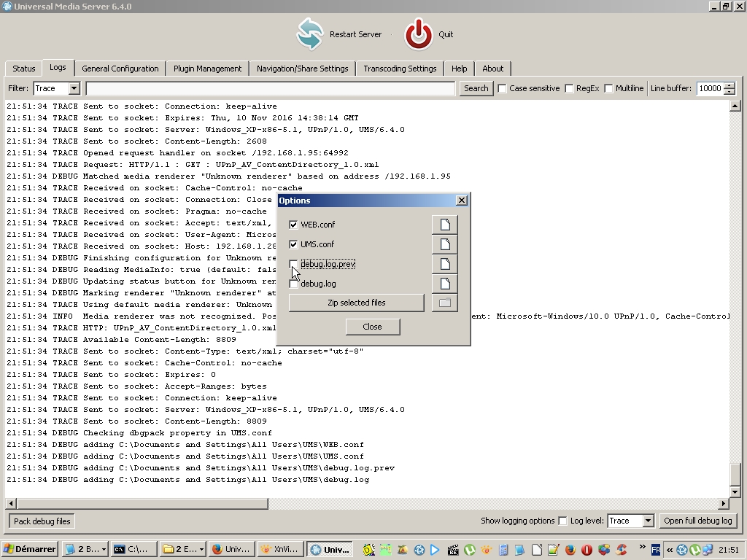Toggle Show logging options checkbox
Screen dimensions: 747x560
[562, 521]
